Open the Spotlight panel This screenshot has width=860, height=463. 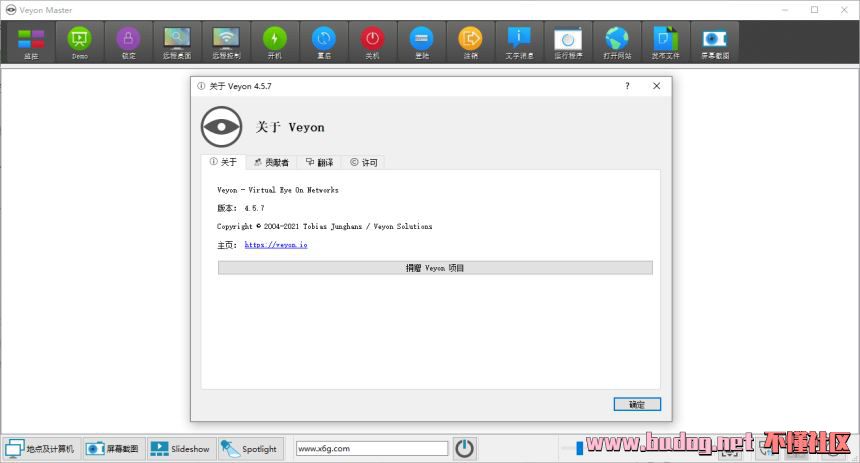[x=251, y=449]
